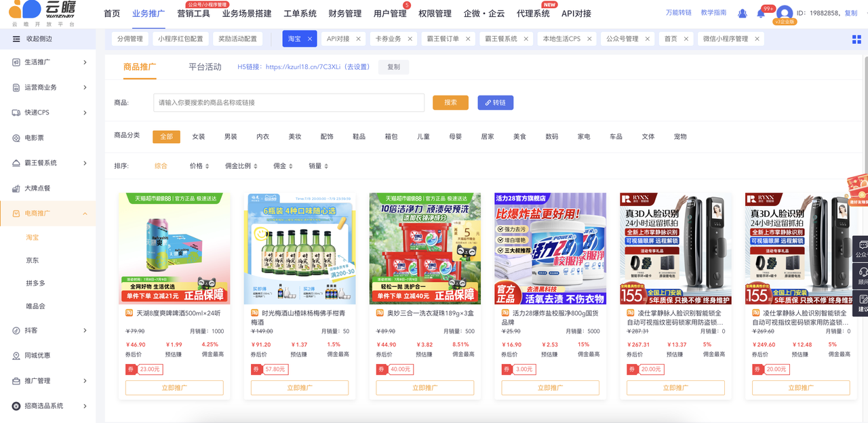Filter products by 数码 category
The width and height of the screenshot is (868, 423).
tap(552, 136)
